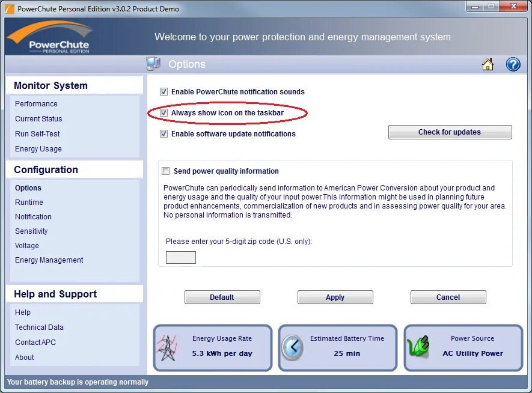Click the 'Power Source' label
The width and height of the screenshot is (532, 393).
(472, 338)
